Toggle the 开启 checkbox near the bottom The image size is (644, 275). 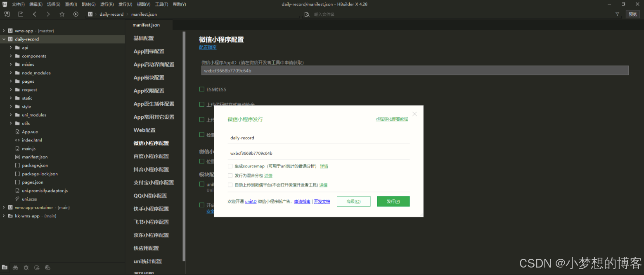[202, 205]
